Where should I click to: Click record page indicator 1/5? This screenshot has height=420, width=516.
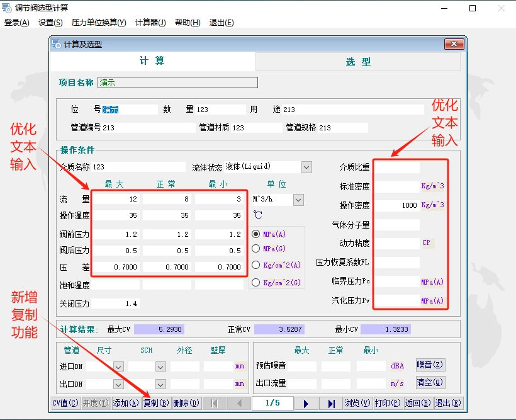point(272,403)
